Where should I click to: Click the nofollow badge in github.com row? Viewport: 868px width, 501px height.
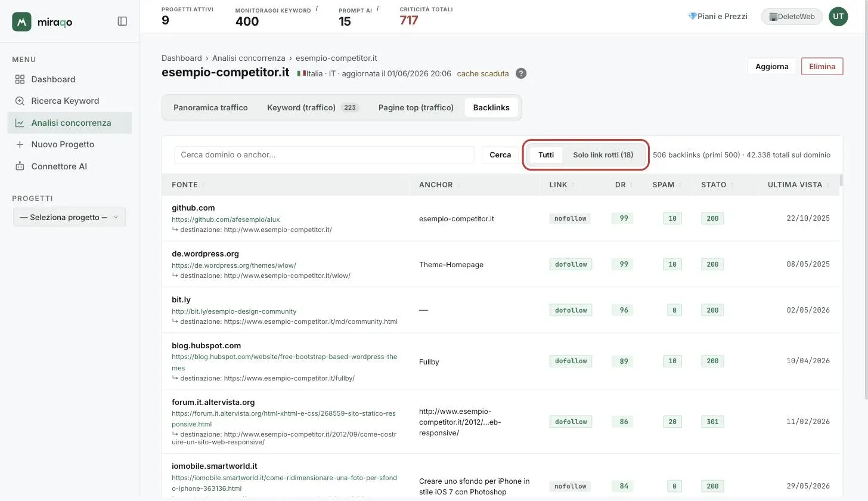coord(571,218)
